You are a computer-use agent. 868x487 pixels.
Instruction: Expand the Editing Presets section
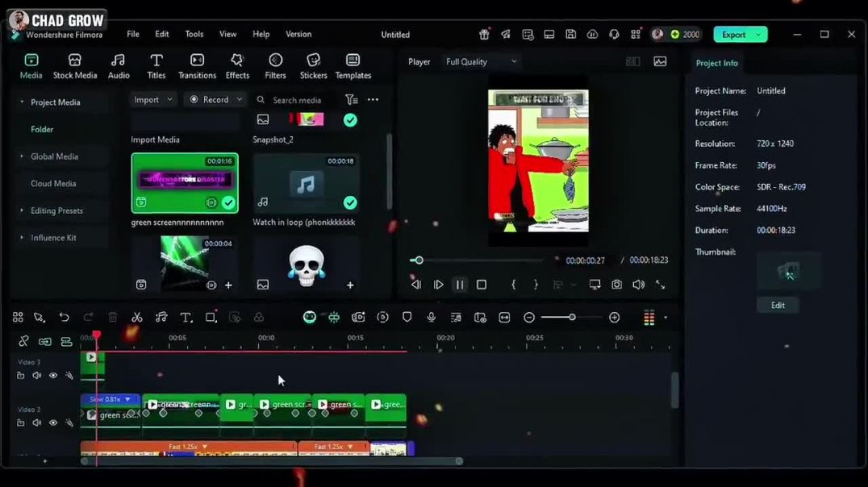click(22, 210)
